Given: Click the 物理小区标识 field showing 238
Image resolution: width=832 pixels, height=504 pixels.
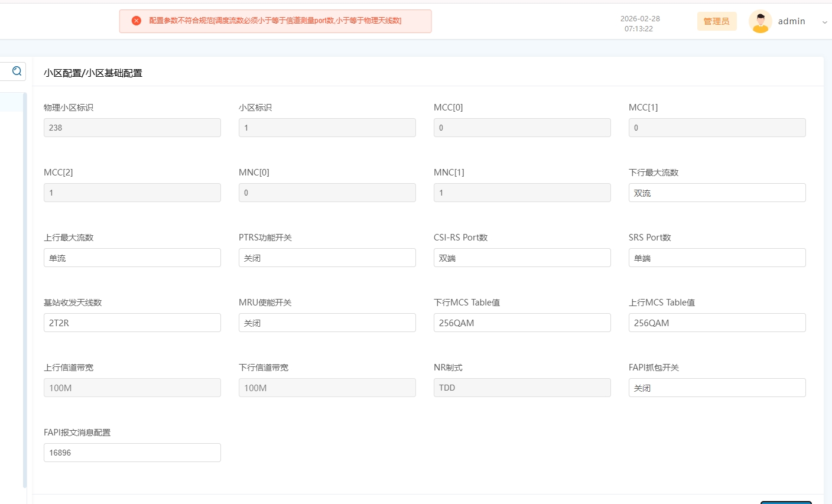Looking at the screenshot, I should (x=132, y=128).
